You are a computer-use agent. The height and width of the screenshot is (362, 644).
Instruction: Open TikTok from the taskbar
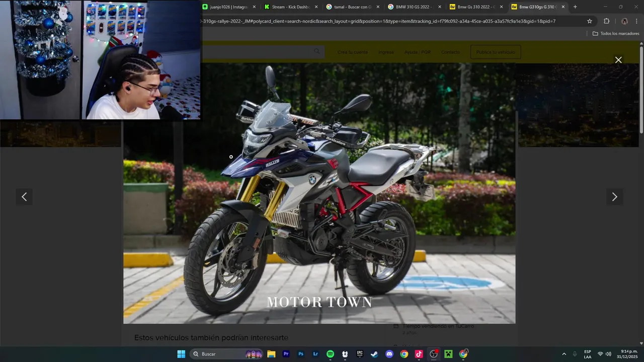tap(419, 354)
